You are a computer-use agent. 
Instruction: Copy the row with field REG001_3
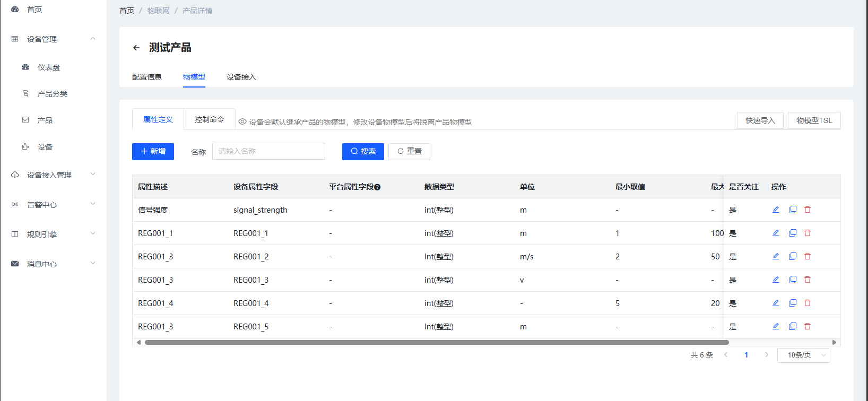coord(793,280)
